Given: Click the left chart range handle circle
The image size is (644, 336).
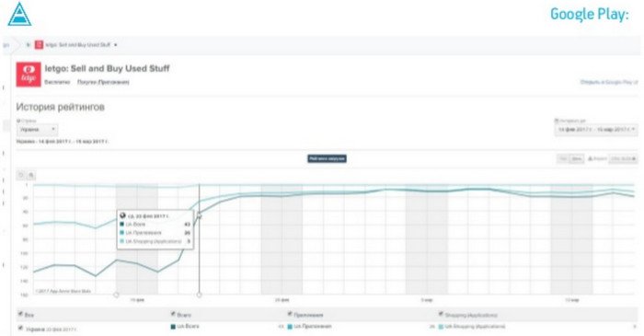Looking at the screenshot, I should click(116, 295).
